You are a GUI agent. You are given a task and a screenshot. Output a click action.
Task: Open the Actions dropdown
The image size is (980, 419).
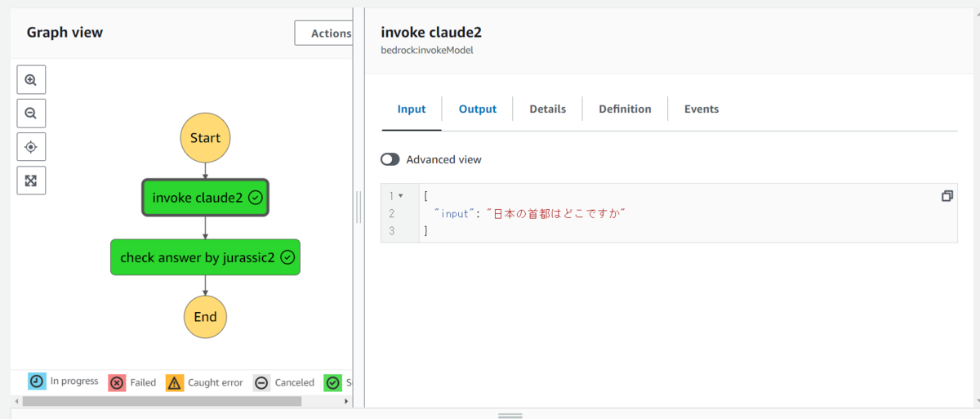pyautogui.click(x=323, y=33)
